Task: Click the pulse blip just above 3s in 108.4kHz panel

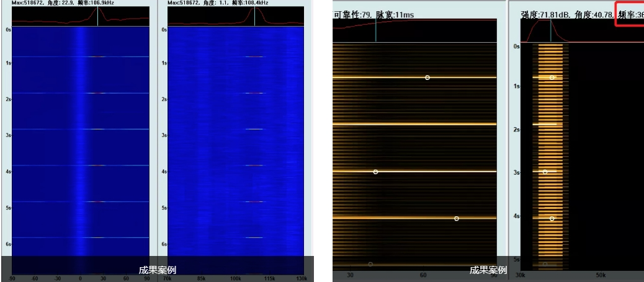Action: pyautogui.click(x=254, y=130)
